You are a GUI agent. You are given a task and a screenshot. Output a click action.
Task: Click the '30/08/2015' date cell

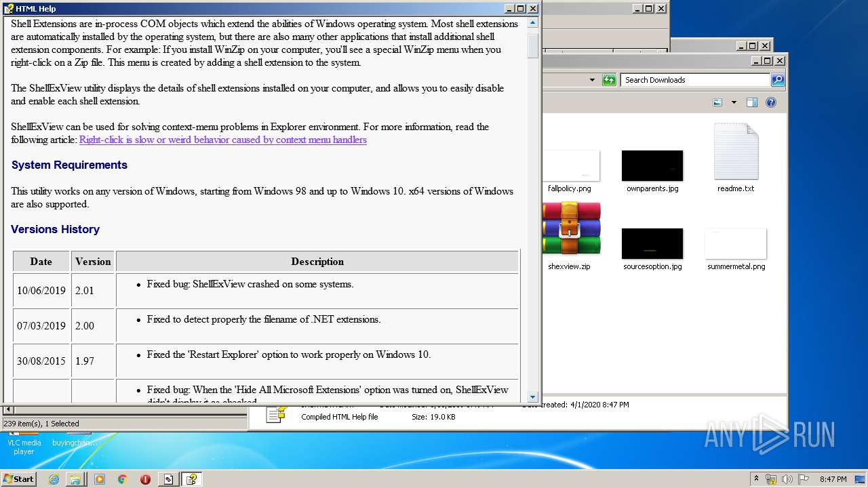pyautogui.click(x=41, y=361)
